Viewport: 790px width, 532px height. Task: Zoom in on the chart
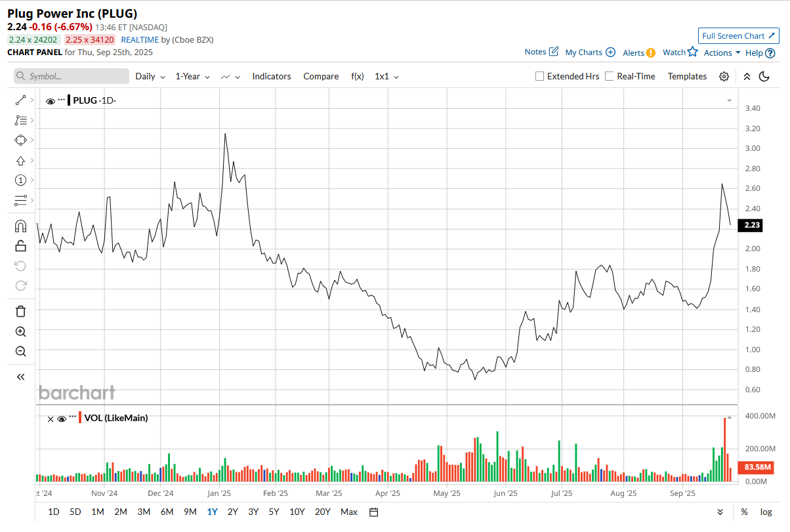coord(20,332)
